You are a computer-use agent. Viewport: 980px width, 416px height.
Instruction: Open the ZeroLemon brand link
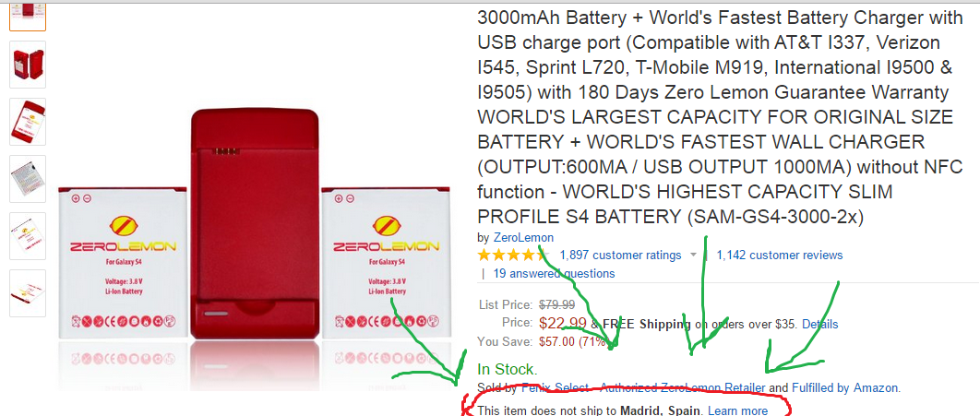pyautogui.click(x=523, y=237)
